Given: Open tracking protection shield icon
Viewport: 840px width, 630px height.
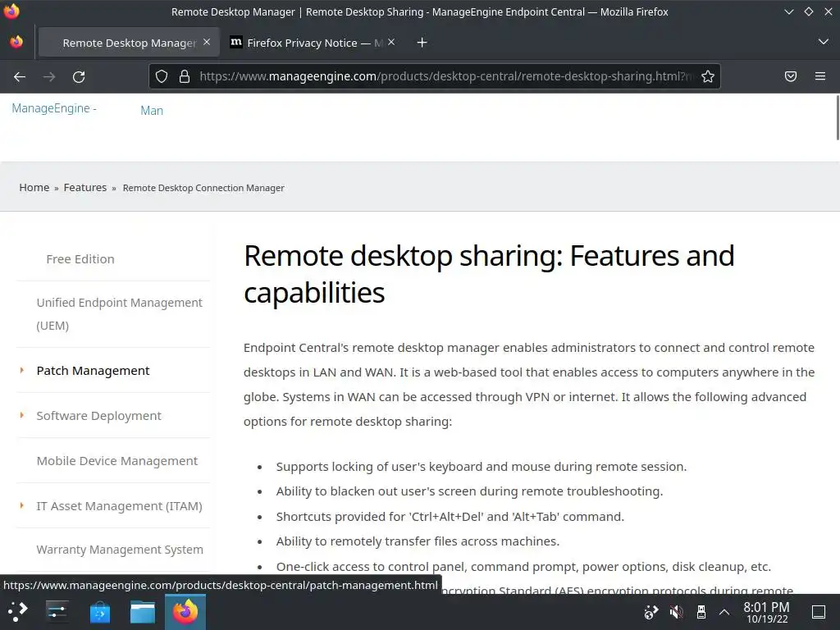Looking at the screenshot, I should click(162, 76).
